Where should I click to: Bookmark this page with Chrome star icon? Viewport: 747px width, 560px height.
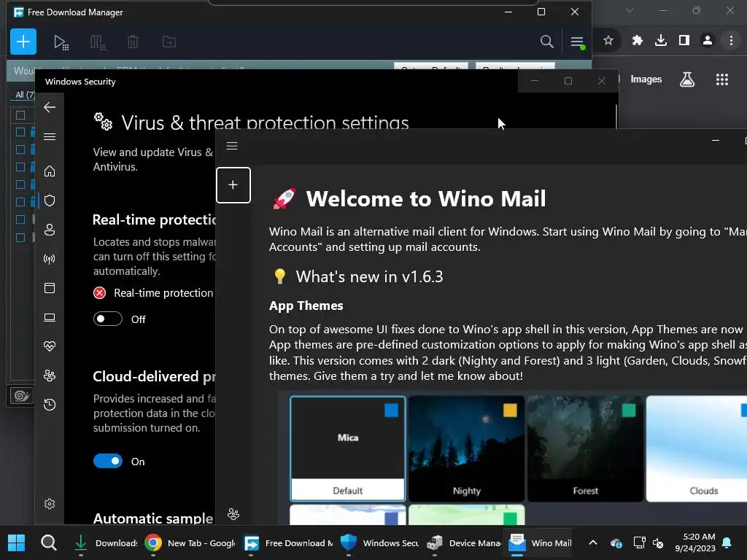tap(608, 41)
